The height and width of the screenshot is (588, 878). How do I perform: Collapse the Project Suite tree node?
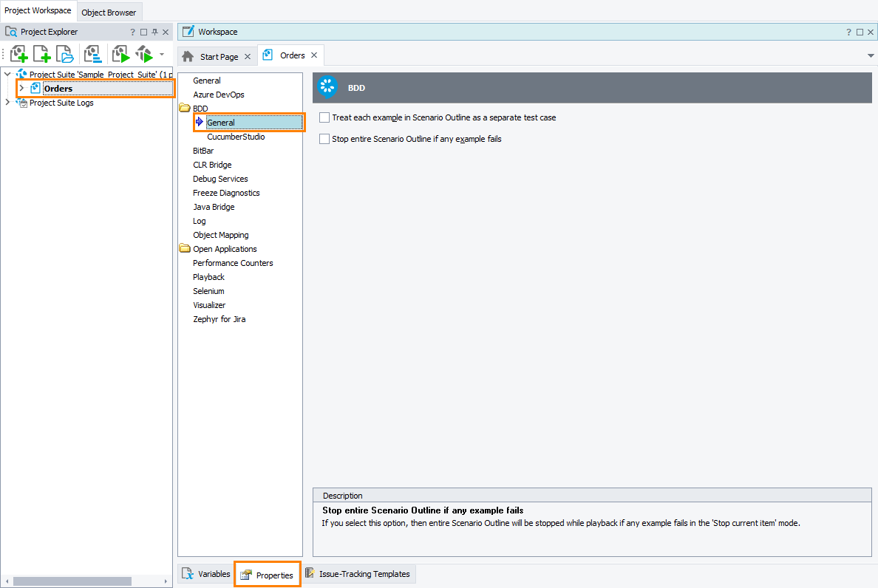tap(7, 74)
